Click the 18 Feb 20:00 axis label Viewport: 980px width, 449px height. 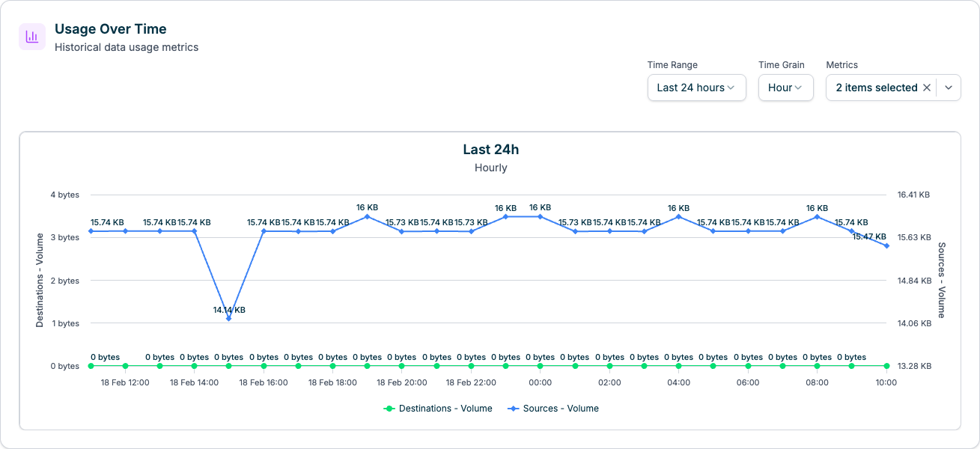(401, 382)
